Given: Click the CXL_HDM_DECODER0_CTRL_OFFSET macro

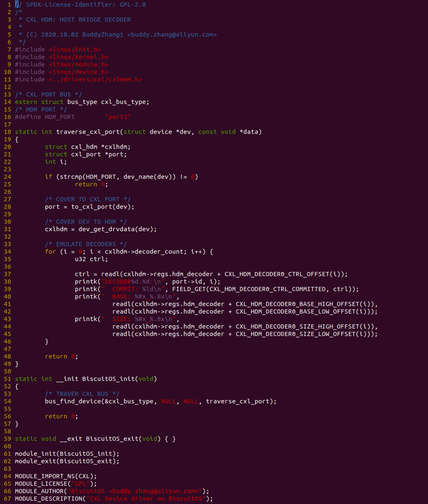Looking at the screenshot, I should tap(282, 274).
